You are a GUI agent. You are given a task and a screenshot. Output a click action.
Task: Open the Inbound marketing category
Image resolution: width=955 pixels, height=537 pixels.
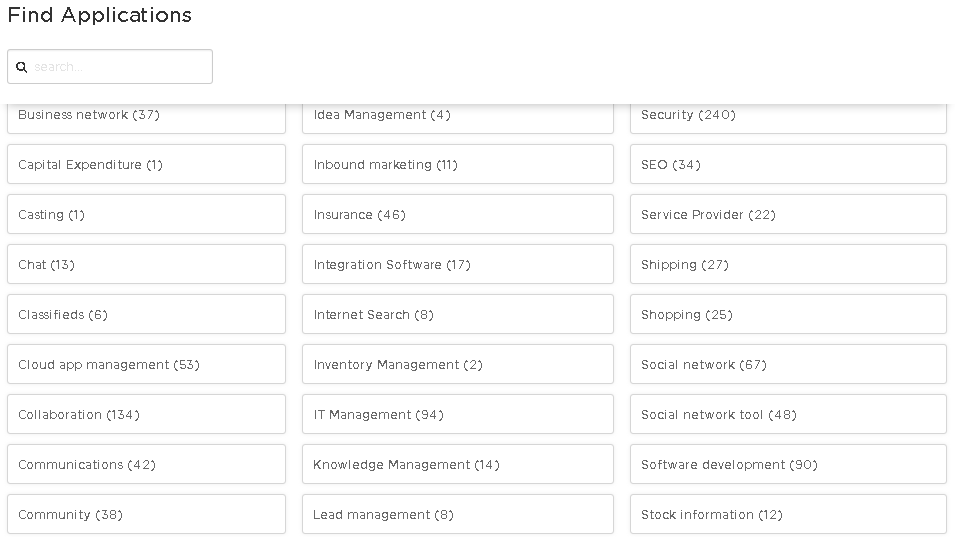(x=457, y=165)
